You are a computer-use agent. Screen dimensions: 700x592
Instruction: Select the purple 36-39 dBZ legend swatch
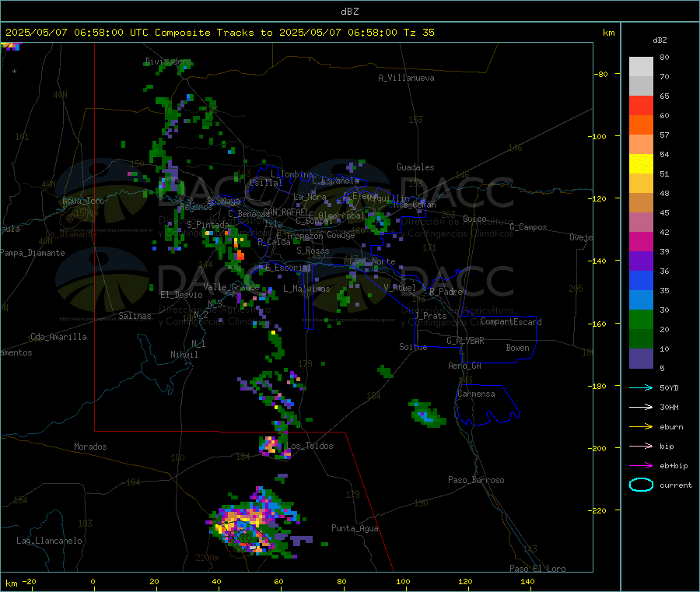pos(641,261)
